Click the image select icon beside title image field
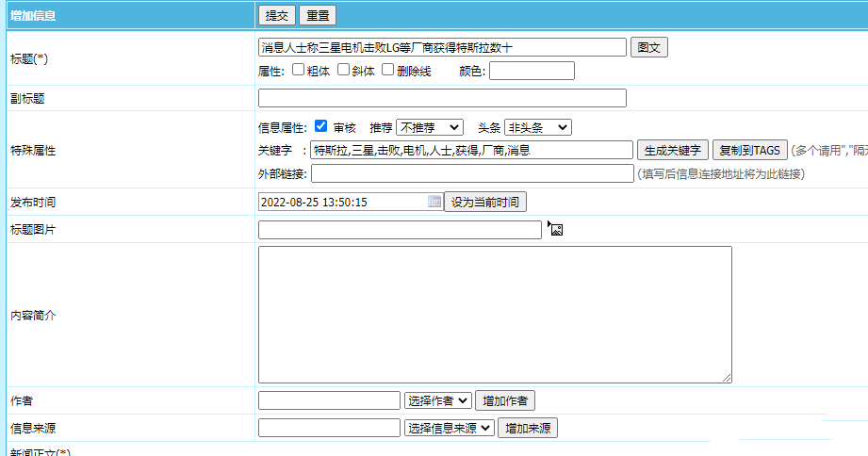The image size is (868, 456). [556, 229]
